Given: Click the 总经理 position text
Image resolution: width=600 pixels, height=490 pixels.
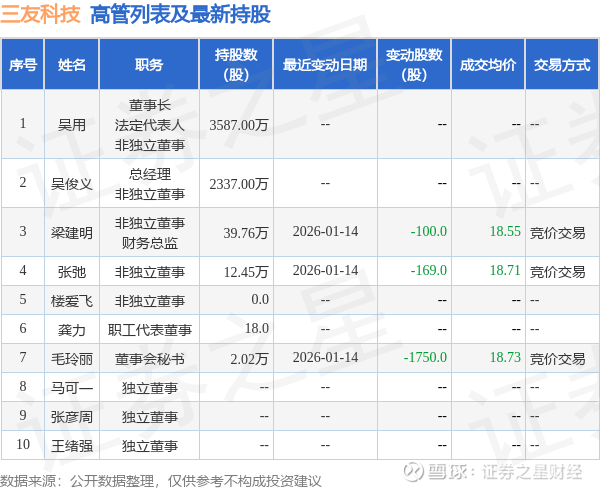Looking at the screenshot, I should (x=149, y=174).
